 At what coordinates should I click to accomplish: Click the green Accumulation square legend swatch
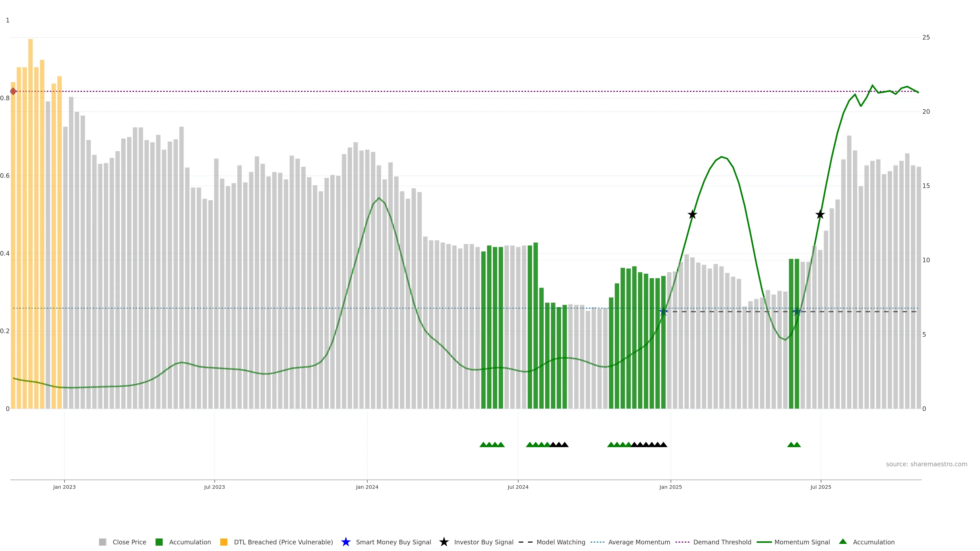point(159,542)
